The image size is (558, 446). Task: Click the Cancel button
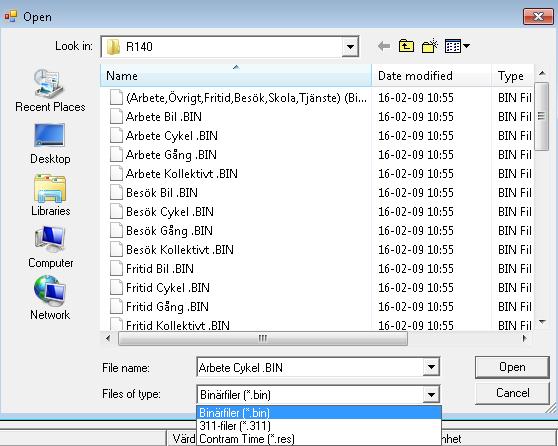512,393
